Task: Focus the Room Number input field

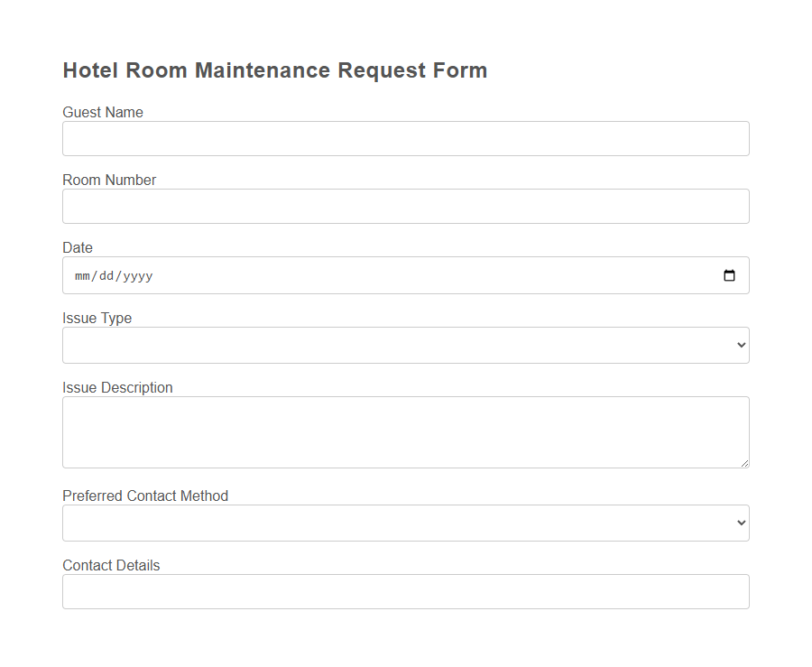Action: click(x=406, y=206)
